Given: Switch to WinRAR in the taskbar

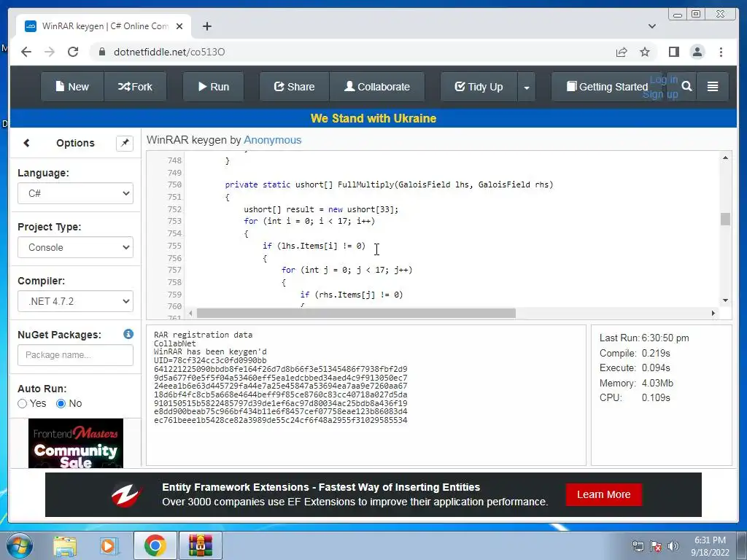Looking at the screenshot, I should (200, 545).
